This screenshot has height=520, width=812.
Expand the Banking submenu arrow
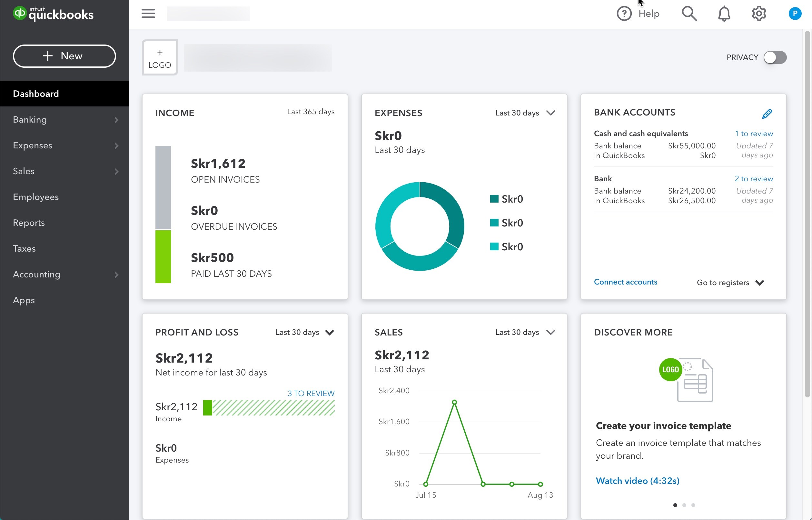click(116, 120)
